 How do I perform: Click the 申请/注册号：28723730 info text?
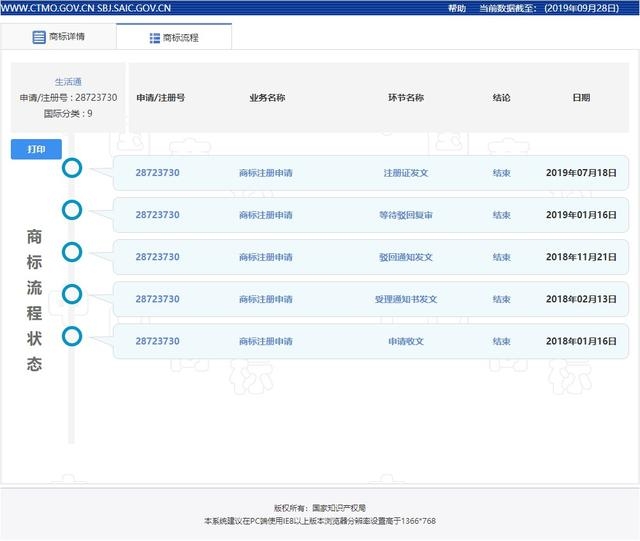(x=68, y=98)
